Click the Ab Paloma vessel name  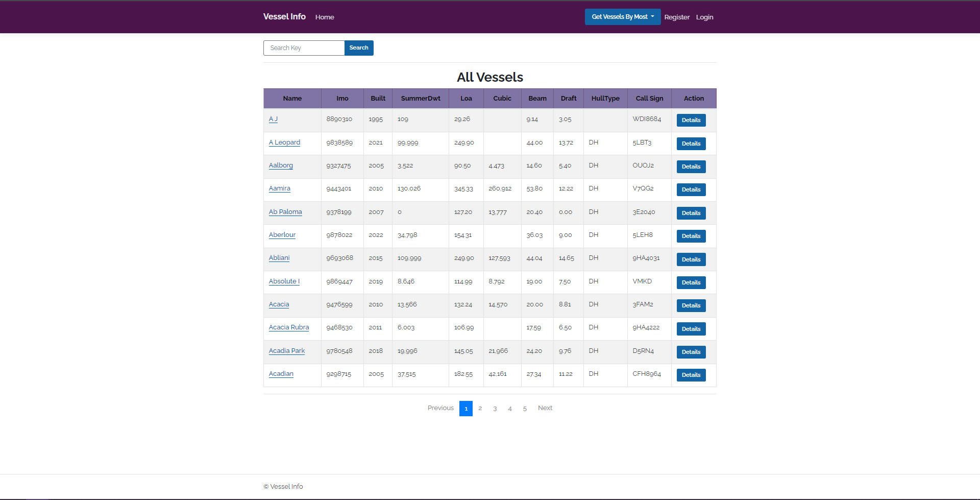click(x=285, y=212)
